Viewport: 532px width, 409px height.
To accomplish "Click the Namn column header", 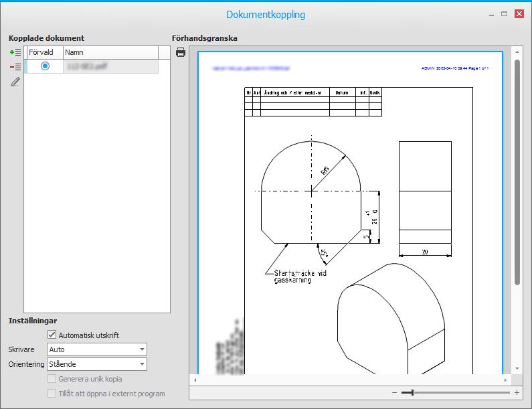I will (x=110, y=53).
